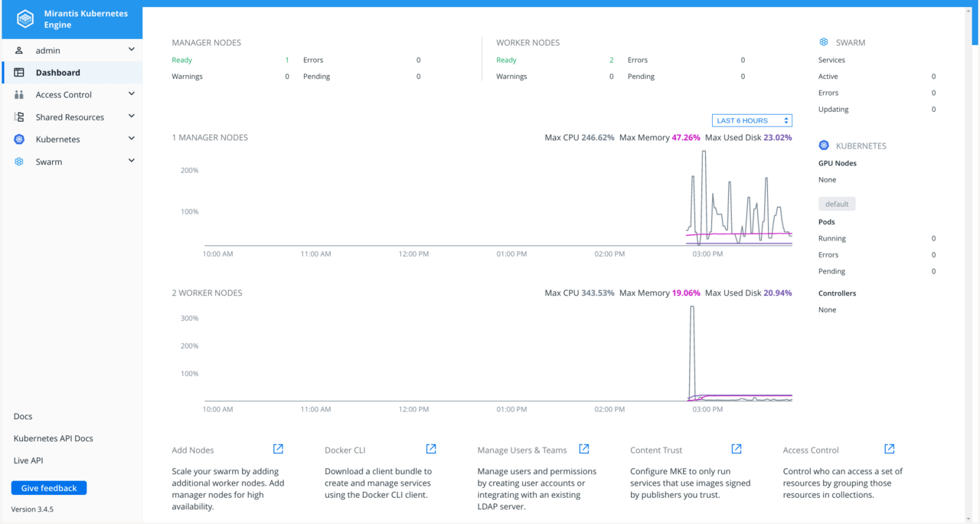Screen dimensions: 980x524
Task: Click the WORKER NODES heading
Action: 528,43
